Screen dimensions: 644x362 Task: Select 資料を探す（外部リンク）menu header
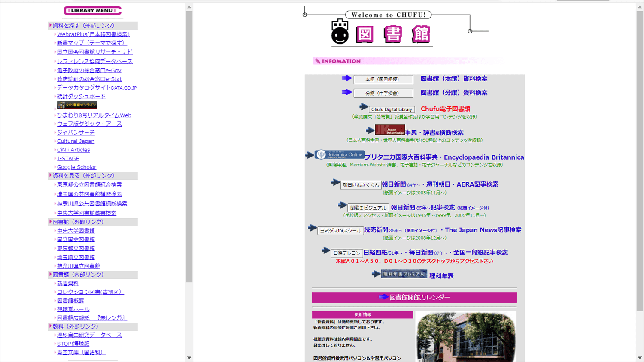[83, 26]
